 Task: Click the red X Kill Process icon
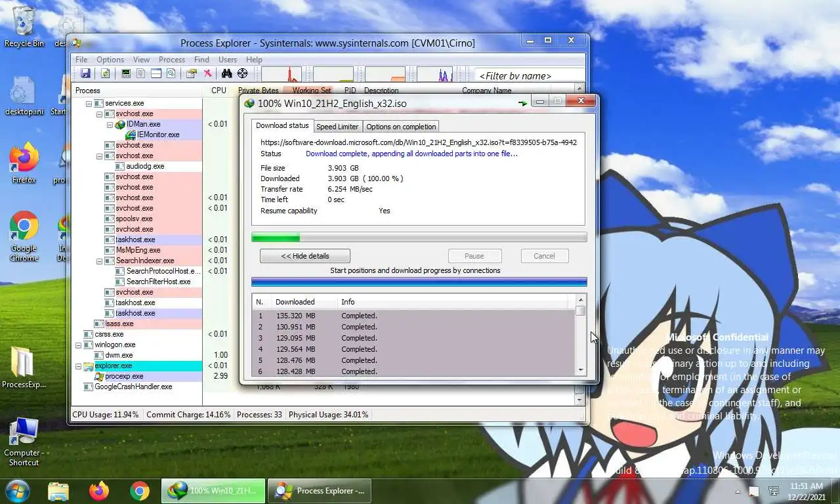click(x=207, y=73)
